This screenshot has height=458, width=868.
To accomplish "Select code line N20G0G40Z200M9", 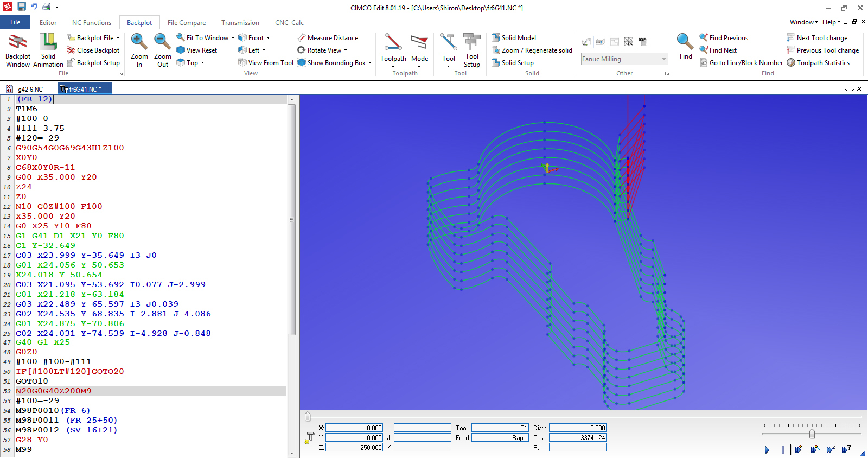I will [x=150, y=391].
